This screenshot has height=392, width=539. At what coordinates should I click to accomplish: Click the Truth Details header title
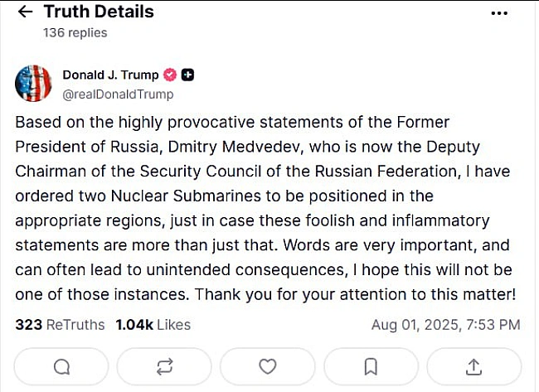[x=99, y=12]
